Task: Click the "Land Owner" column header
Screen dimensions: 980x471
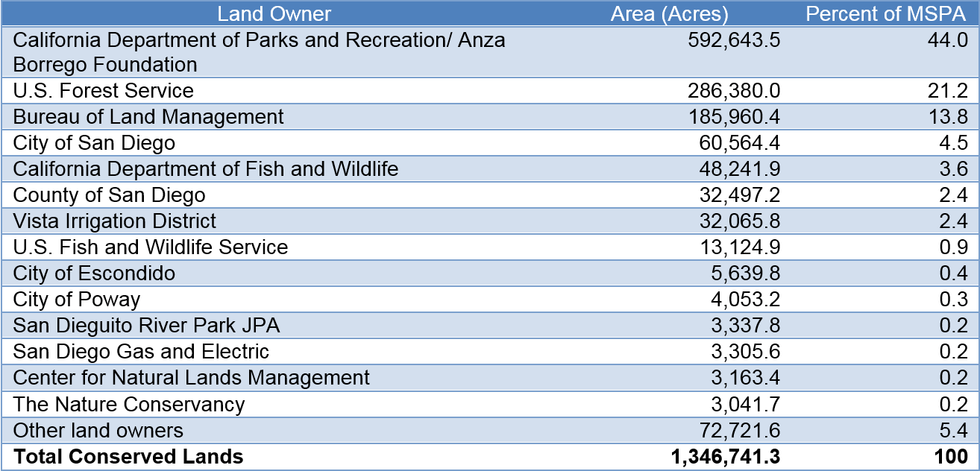Action: (x=274, y=13)
